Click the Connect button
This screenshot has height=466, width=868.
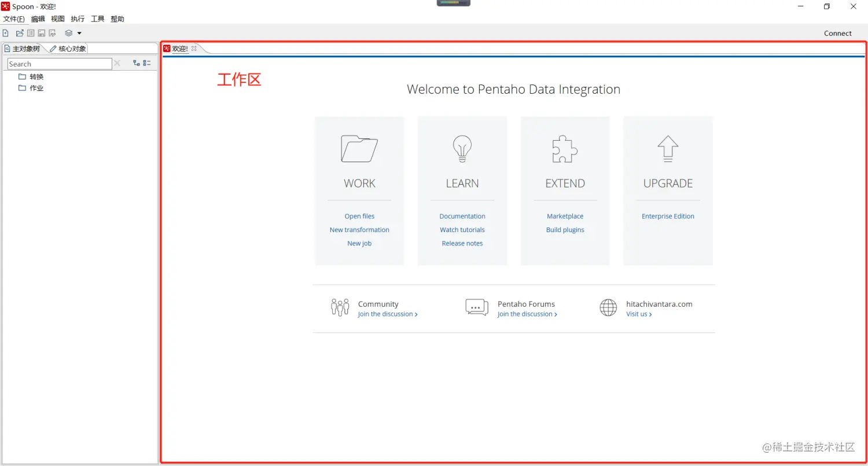pyautogui.click(x=838, y=33)
